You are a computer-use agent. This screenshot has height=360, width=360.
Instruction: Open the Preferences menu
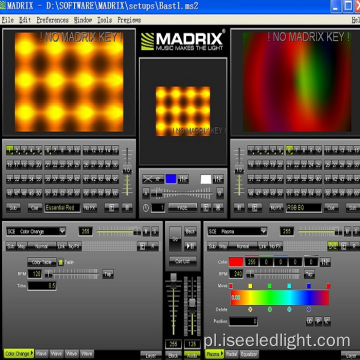(52, 20)
